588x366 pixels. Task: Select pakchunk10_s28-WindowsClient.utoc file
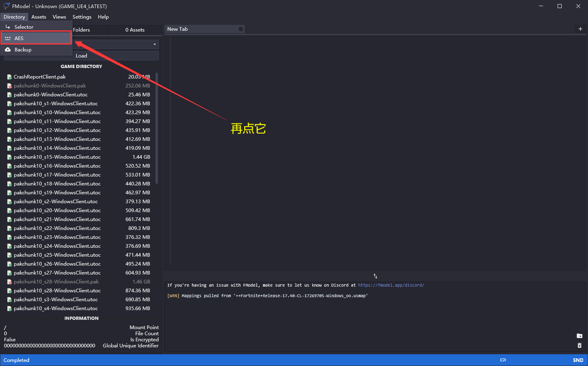[x=79, y=291]
